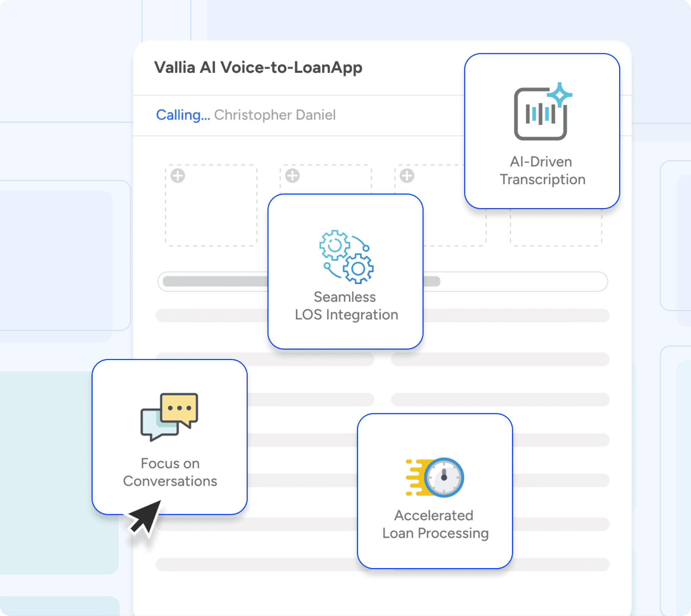Click the rightmost dashed placeholder box
This screenshot has height=616, width=691.
pyautogui.click(x=556, y=227)
